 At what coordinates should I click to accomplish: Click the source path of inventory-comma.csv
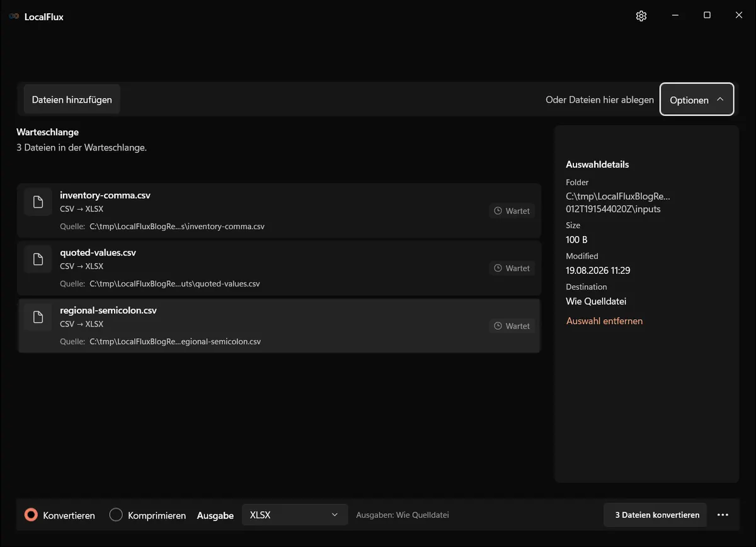(x=177, y=227)
